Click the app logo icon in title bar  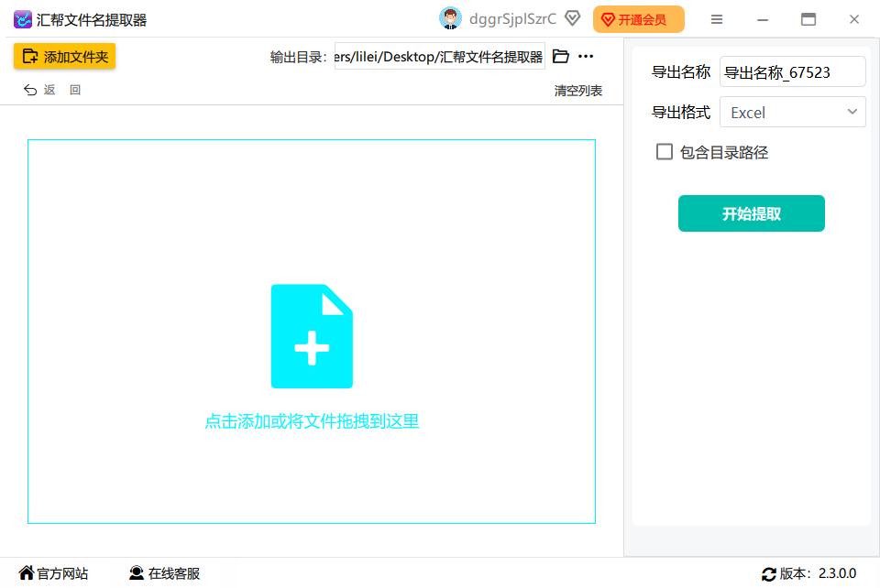coord(22,18)
